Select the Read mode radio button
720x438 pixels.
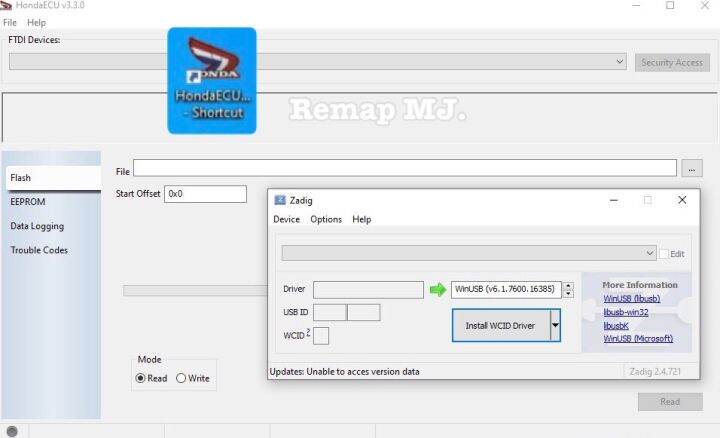(x=141, y=378)
